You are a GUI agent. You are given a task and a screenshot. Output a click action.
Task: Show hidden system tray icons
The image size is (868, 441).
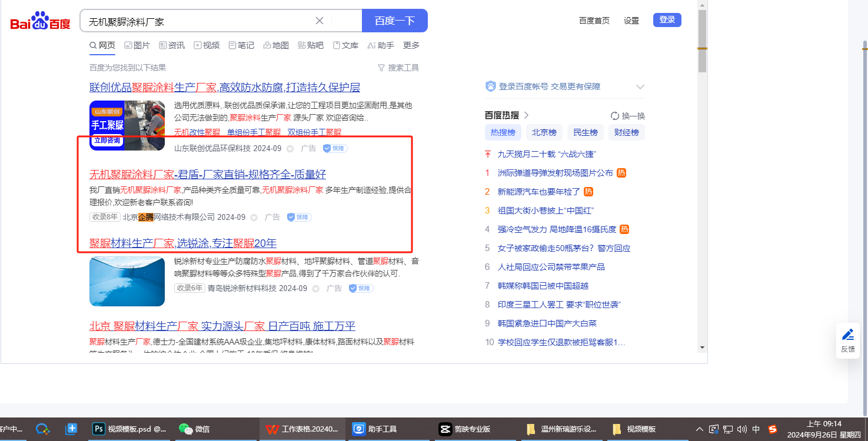[700, 429]
